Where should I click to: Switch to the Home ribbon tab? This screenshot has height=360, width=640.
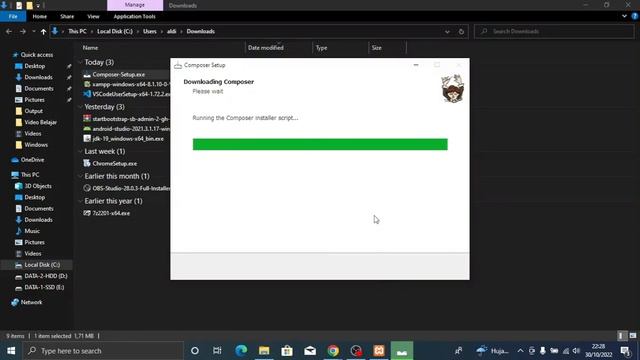(x=40, y=16)
